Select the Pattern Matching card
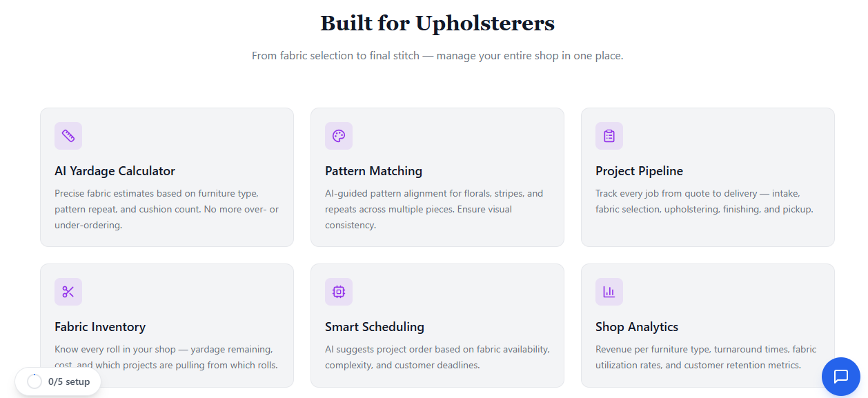This screenshot has width=868, height=398. pos(437,177)
